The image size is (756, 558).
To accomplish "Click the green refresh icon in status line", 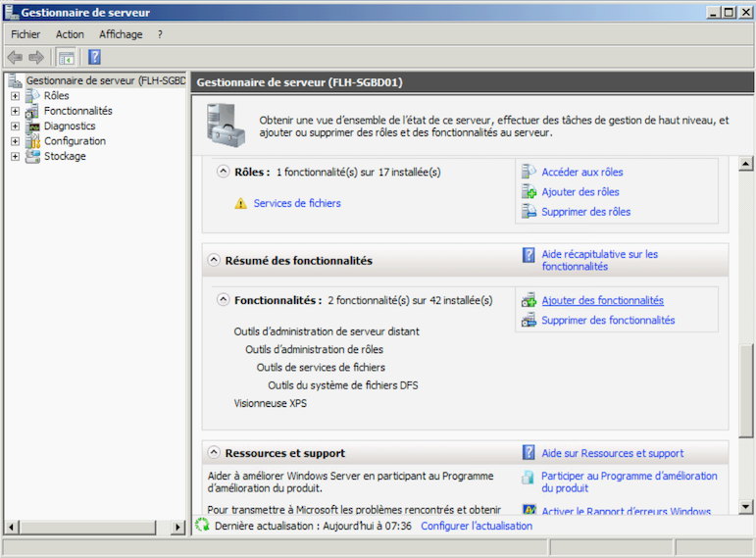I will [x=203, y=525].
